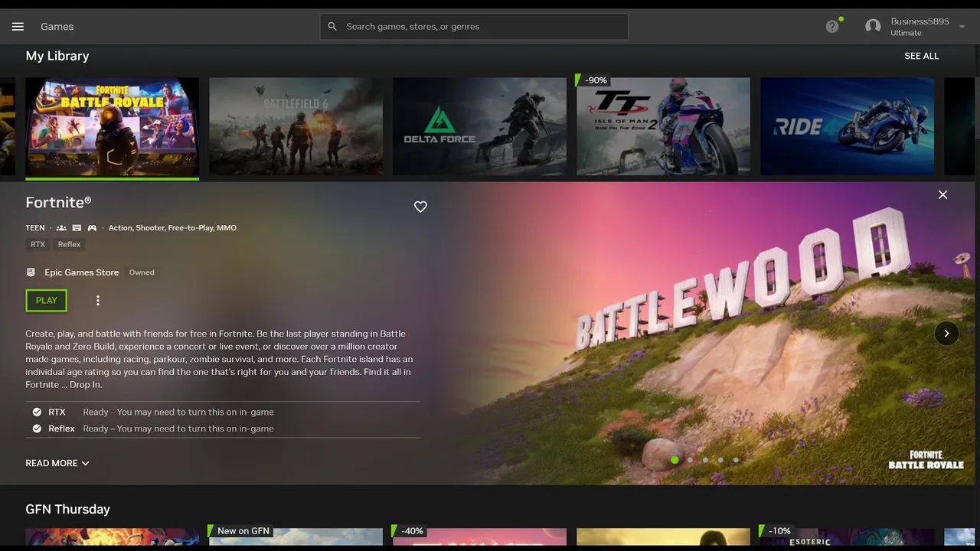Viewport: 980px width, 551px height.
Task: Select the first carousel dot
Action: pos(675,460)
